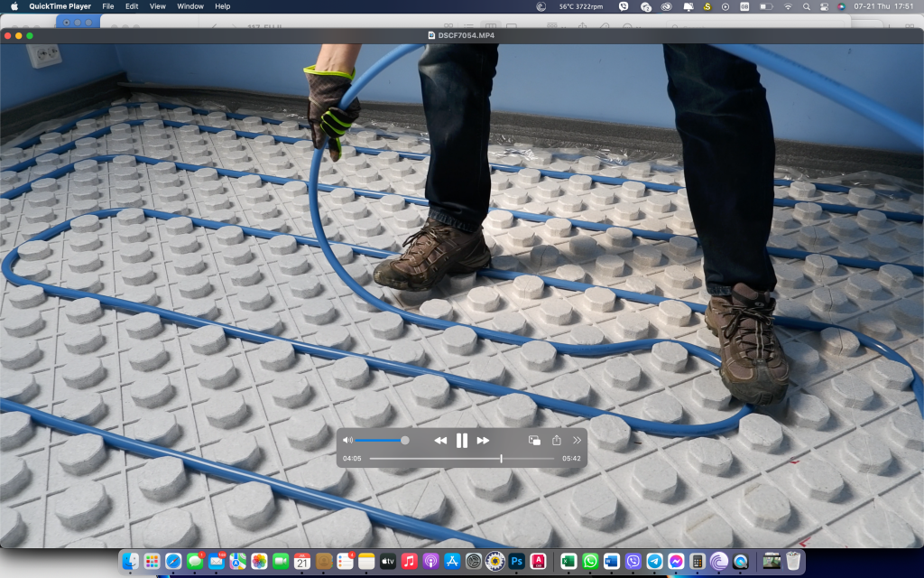Click the fast forward button
The width and height of the screenshot is (924, 578).
click(x=483, y=441)
